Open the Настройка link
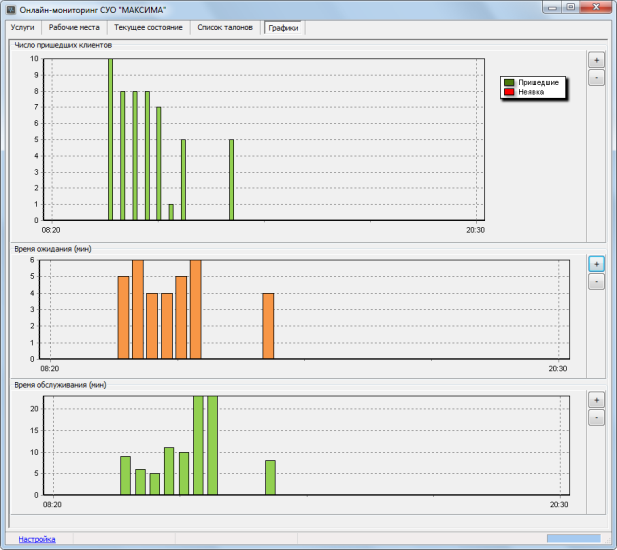Screen dimensions: 617x550 (x=37, y=539)
